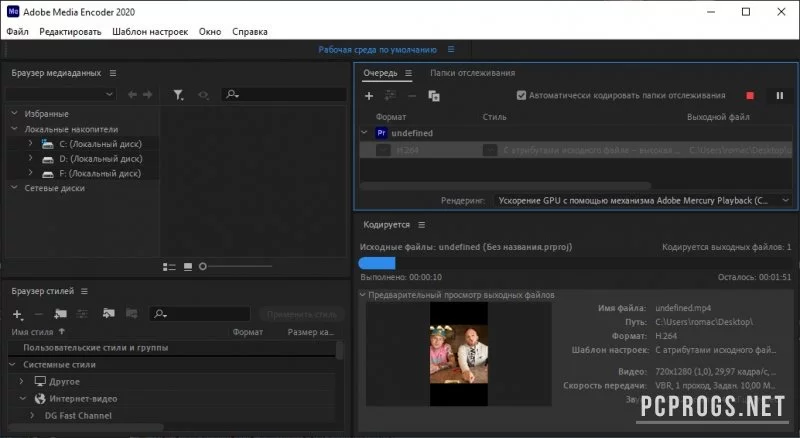
Task: Switch media browser to thumbnail view
Action: coord(188,266)
